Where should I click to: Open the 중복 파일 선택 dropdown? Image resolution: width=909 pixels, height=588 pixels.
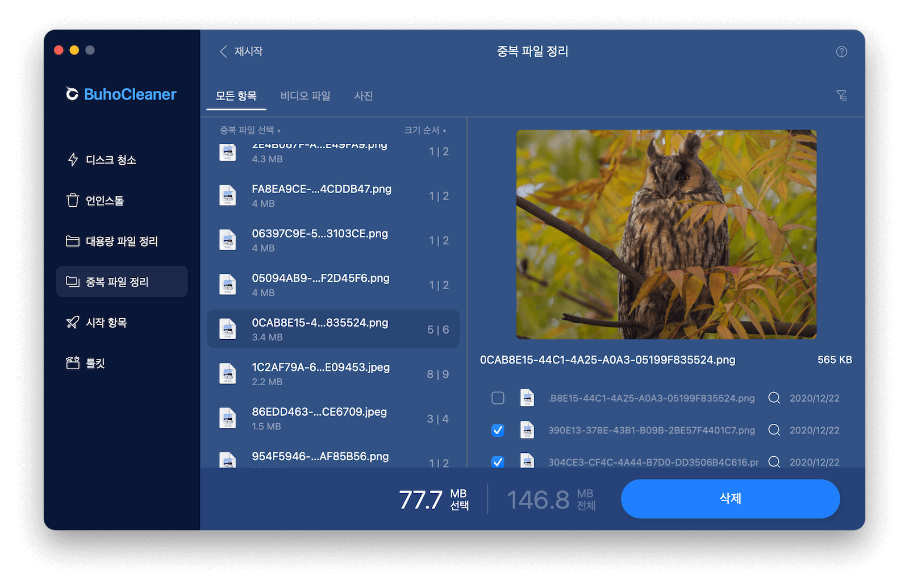250,130
